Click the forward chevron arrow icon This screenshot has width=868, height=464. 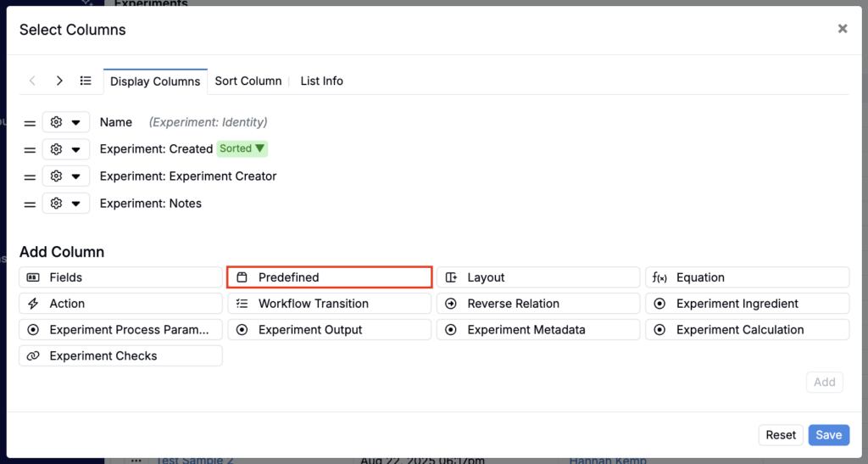59,81
